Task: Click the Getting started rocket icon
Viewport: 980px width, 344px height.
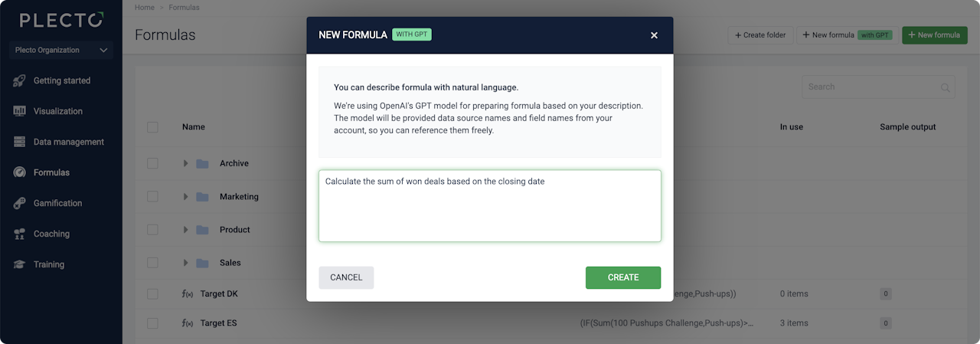Action: (x=19, y=80)
